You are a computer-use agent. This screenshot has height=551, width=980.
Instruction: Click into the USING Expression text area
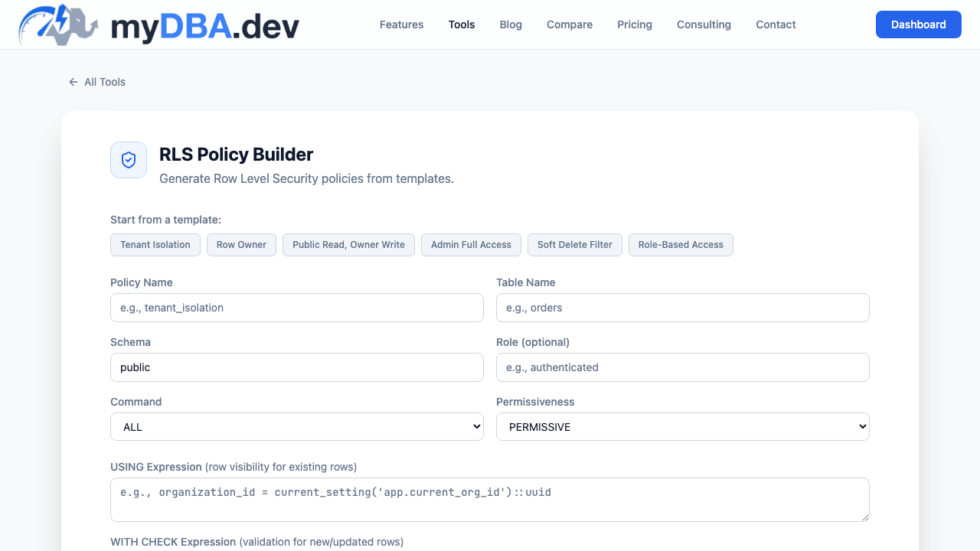tap(490, 500)
